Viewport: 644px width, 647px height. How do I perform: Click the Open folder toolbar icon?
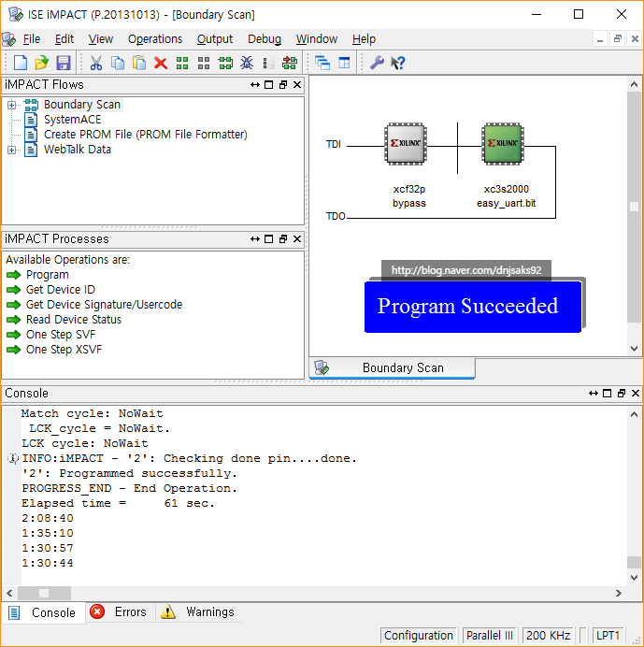pyautogui.click(x=42, y=64)
